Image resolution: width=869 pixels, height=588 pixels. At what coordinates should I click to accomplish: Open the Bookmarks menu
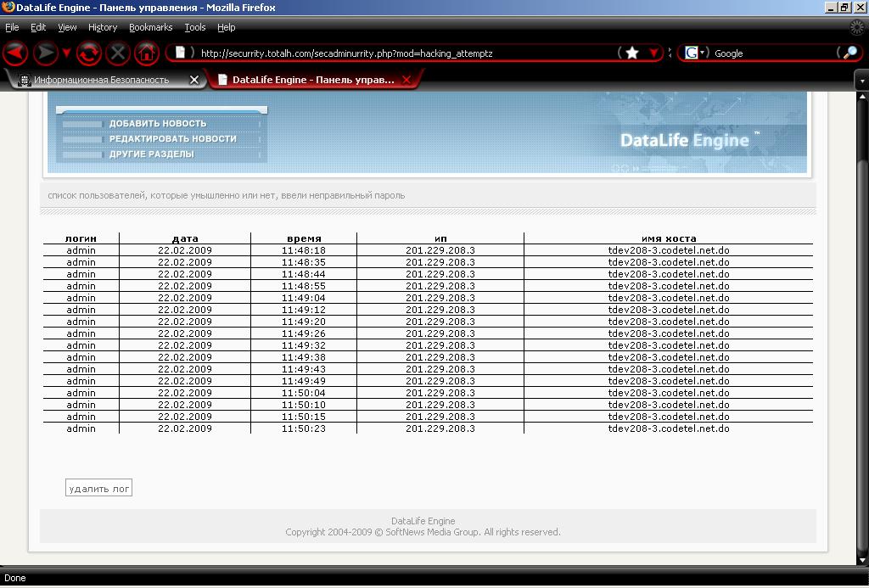(151, 27)
